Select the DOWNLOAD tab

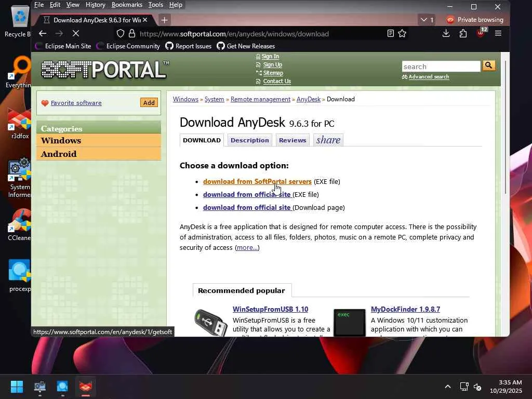pyautogui.click(x=202, y=140)
